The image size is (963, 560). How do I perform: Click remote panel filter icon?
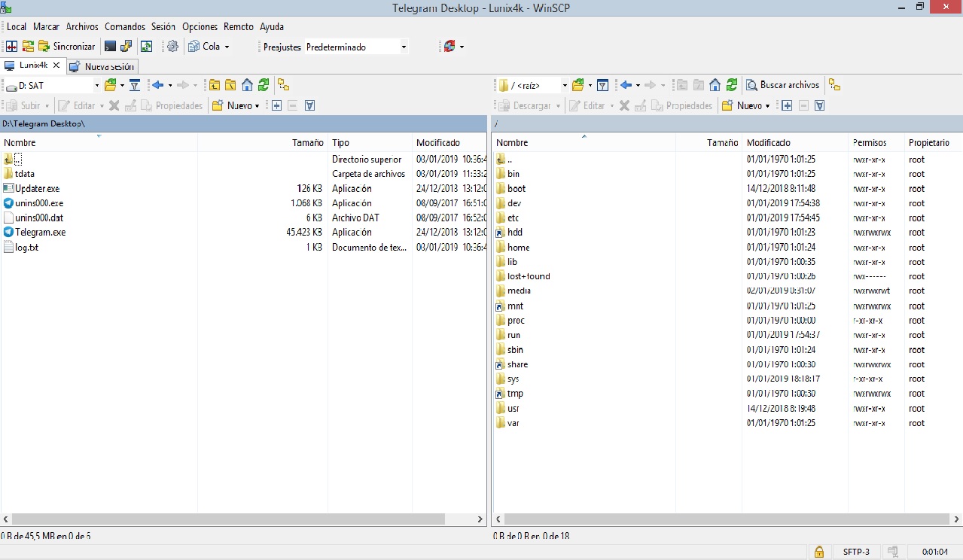(x=602, y=86)
